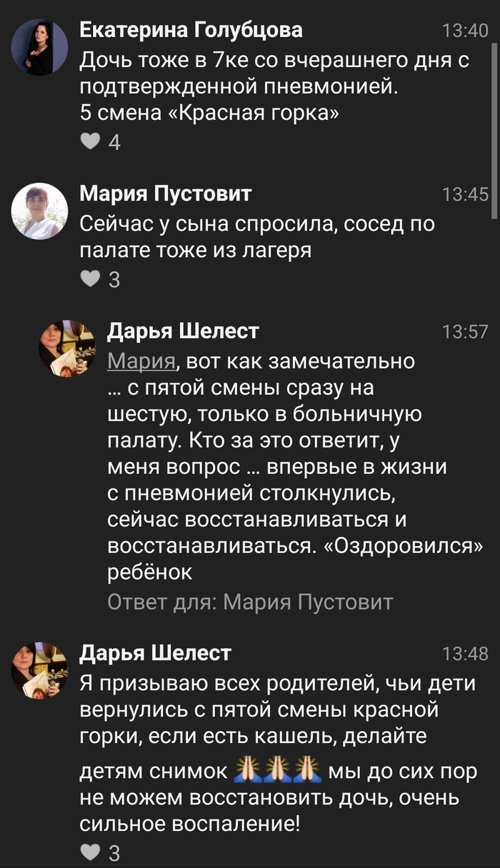Tap the heart under Дарья Шелест's last comment
Viewport: 500px width, 868px height.
(x=90, y=852)
